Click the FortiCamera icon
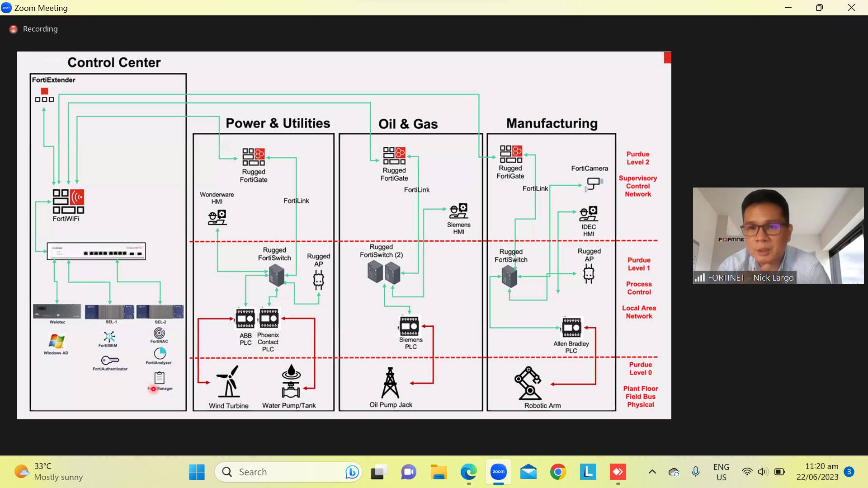Screen dimensions: 868x488 pos(594,184)
